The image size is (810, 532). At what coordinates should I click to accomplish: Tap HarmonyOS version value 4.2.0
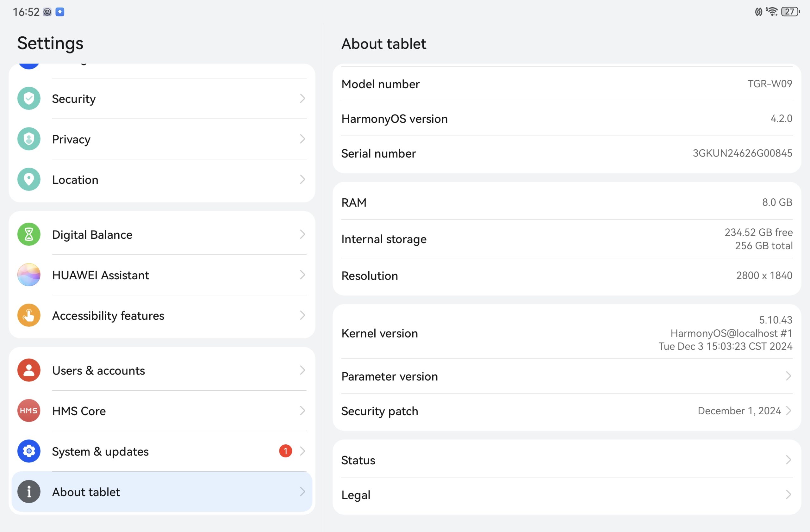(x=782, y=118)
